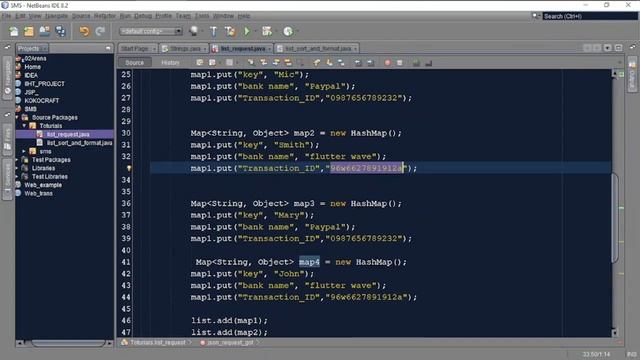Click the Clean and Build icon
Screen dimensions: 640x360
tap(230, 31)
